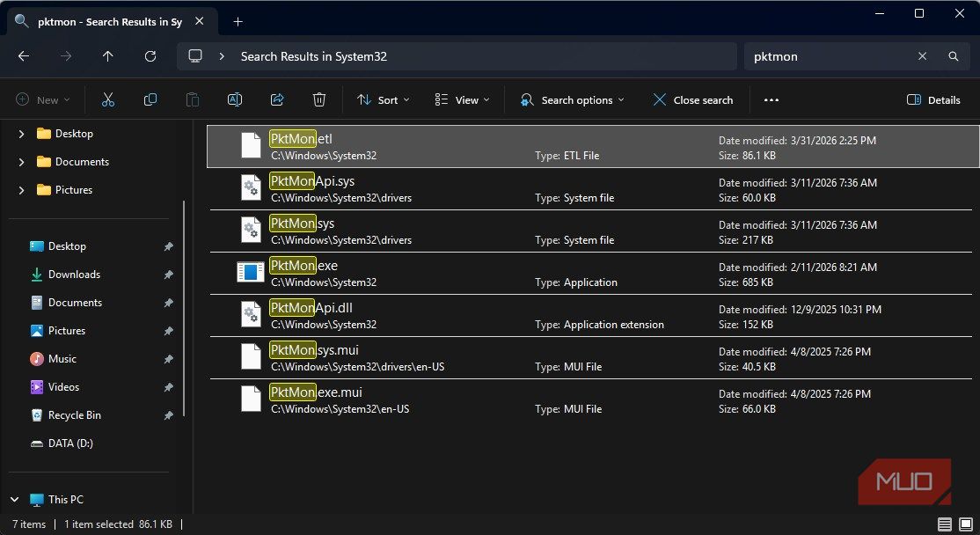Click the PktMonApi.dll file name
This screenshot has height=535, width=980.
pyautogui.click(x=311, y=307)
